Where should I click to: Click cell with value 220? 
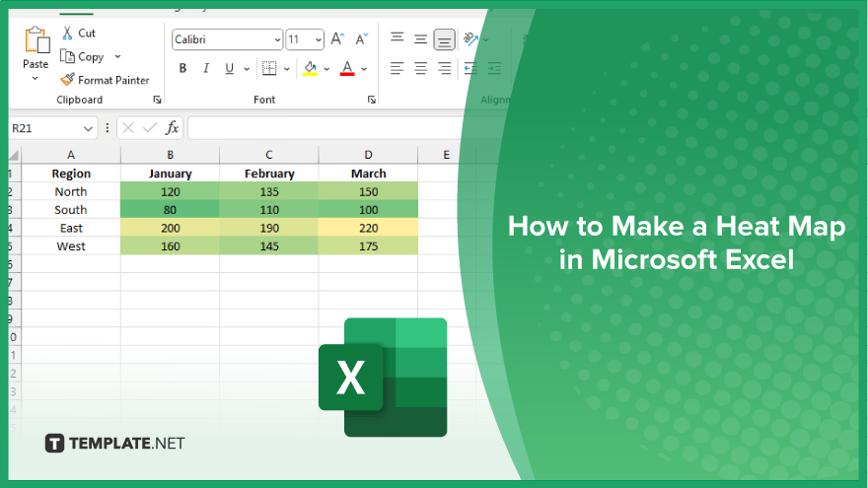coord(368,228)
